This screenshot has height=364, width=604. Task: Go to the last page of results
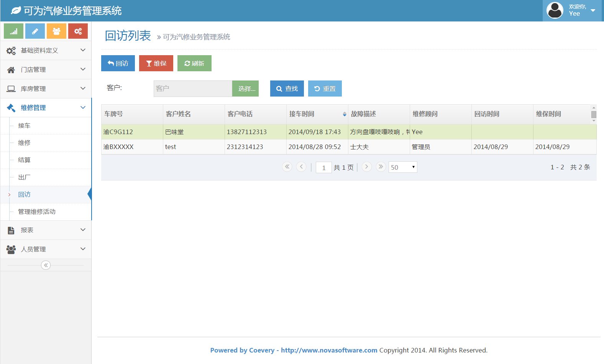click(x=381, y=167)
